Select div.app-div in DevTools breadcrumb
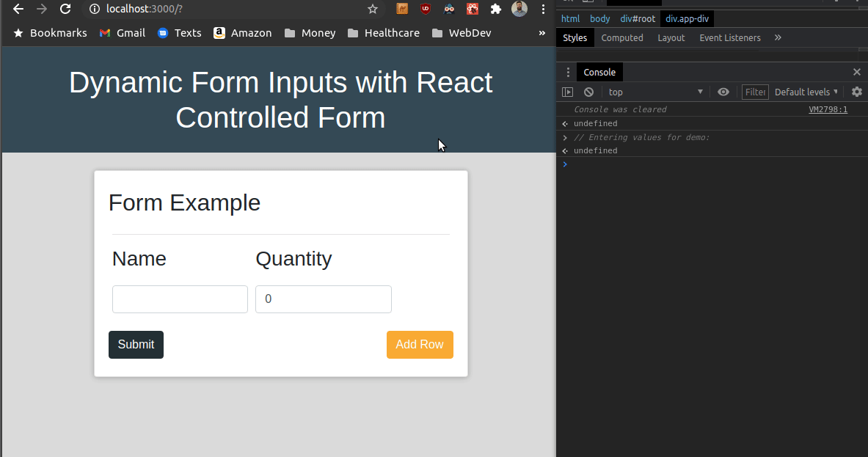This screenshot has width=868, height=457. (687, 19)
